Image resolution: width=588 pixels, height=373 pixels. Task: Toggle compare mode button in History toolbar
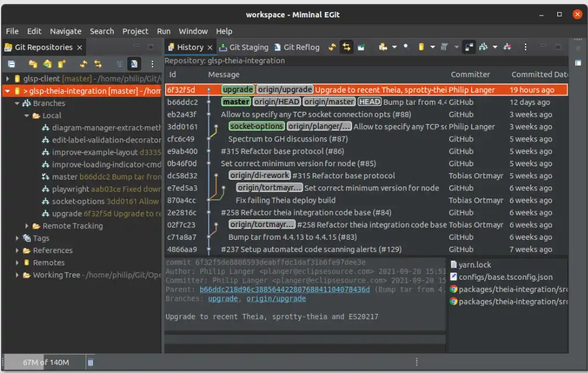[469, 47]
